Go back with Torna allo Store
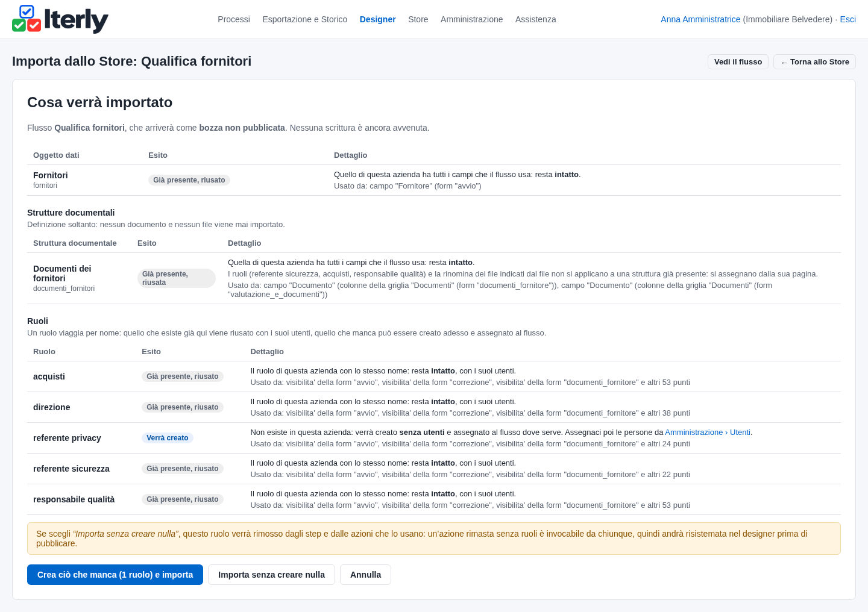 point(814,62)
